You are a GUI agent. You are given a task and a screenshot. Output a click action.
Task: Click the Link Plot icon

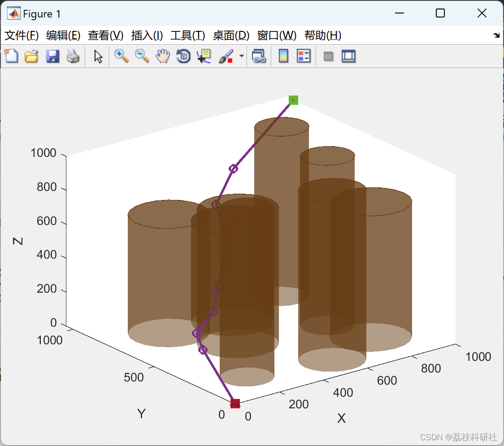tap(259, 56)
